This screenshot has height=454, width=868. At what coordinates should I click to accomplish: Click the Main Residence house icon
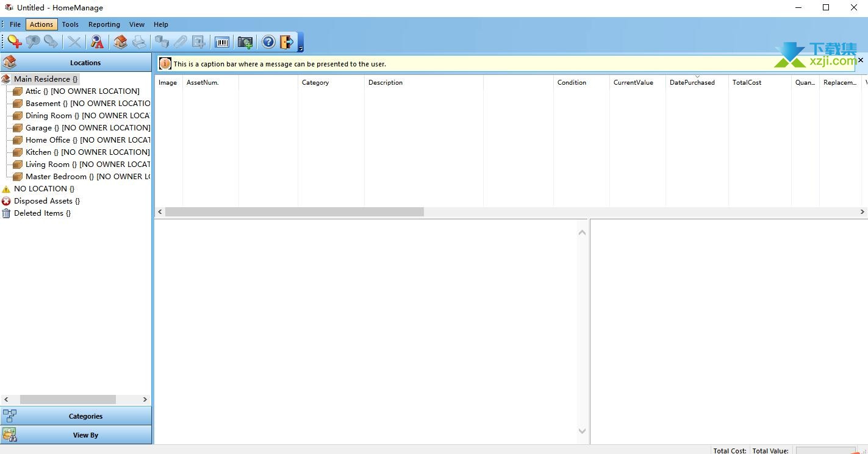6,79
